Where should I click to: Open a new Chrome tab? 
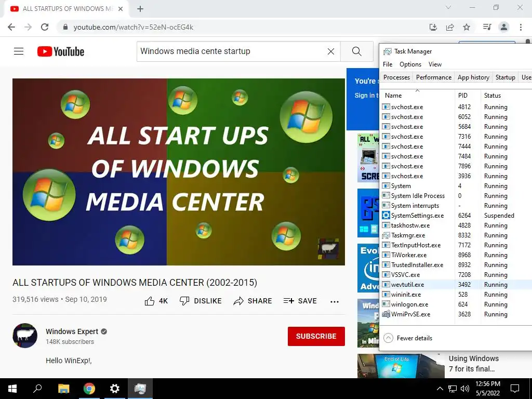tap(140, 9)
